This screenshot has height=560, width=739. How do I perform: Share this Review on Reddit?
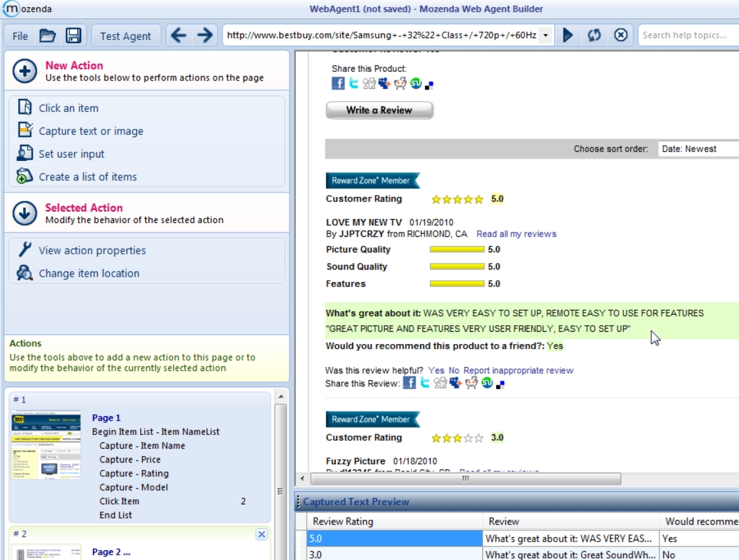(x=471, y=383)
